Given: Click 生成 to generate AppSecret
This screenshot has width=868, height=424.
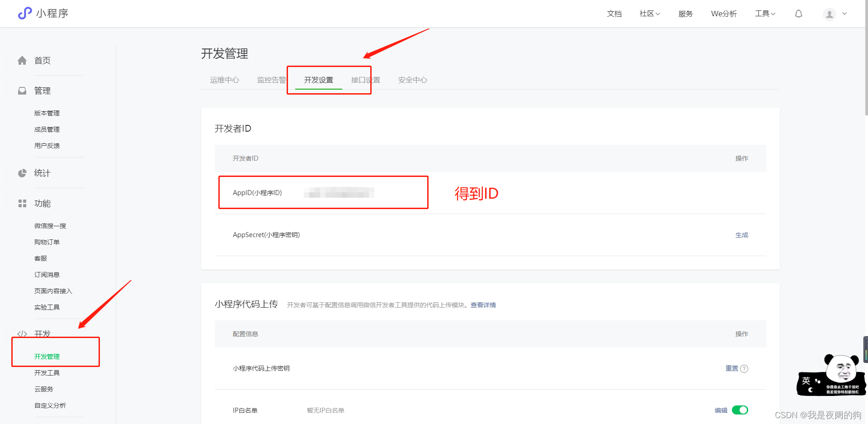Looking at the screenshot, I should 741,235.
